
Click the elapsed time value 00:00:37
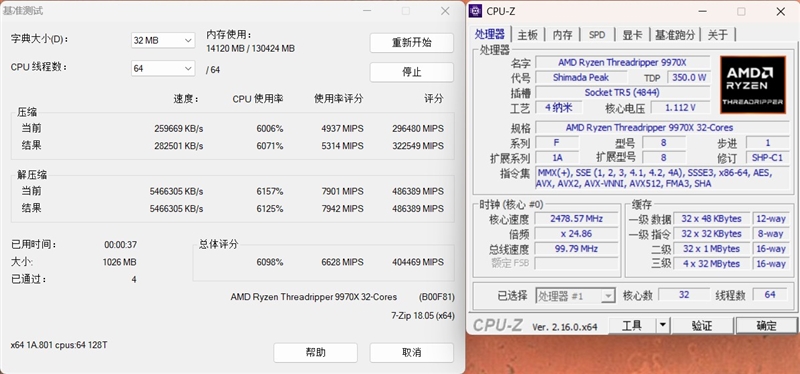[x=120, y=245]
